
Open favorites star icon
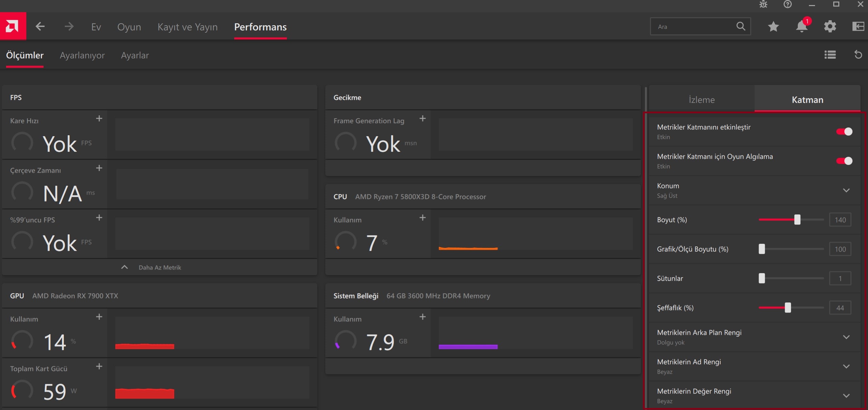[773, 26]
